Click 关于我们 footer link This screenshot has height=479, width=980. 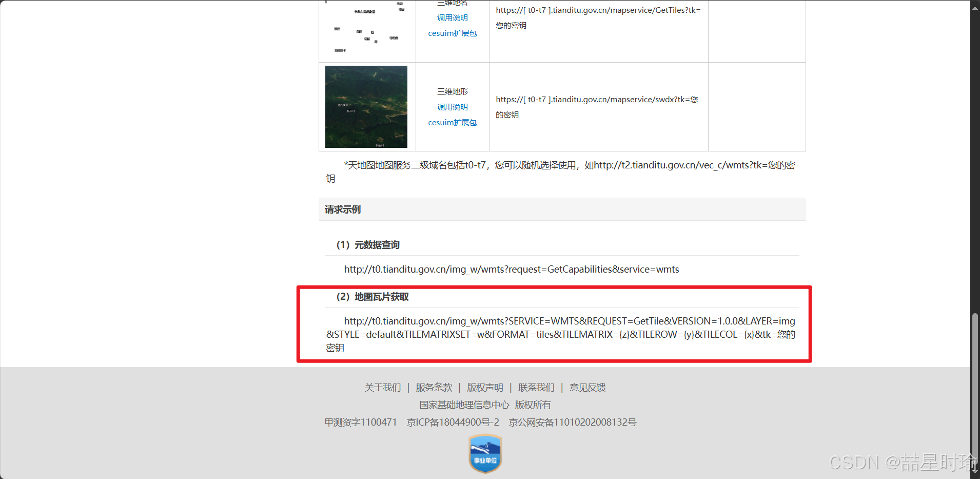[383, 387]
